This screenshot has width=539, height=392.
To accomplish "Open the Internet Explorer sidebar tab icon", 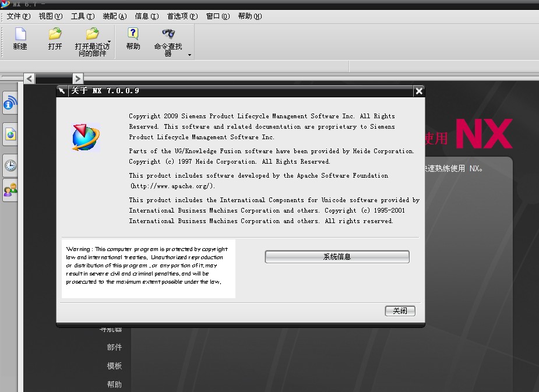I will coord(10,135).
